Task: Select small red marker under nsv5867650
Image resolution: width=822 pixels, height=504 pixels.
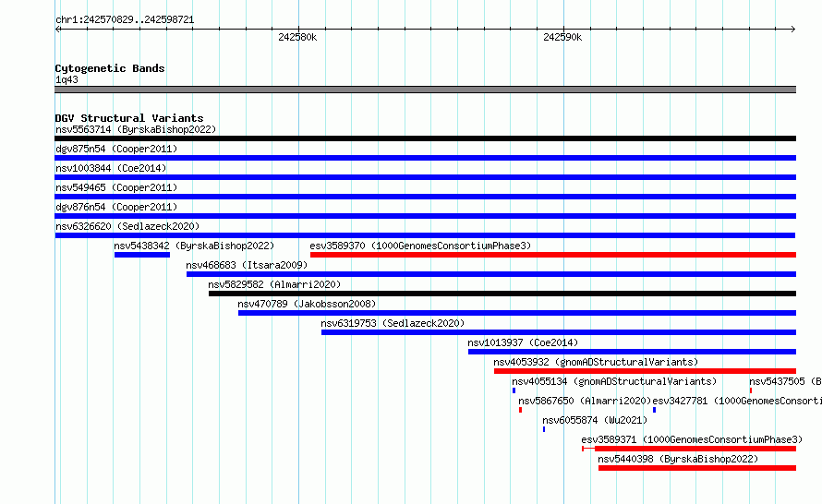Action: [520, 410]
